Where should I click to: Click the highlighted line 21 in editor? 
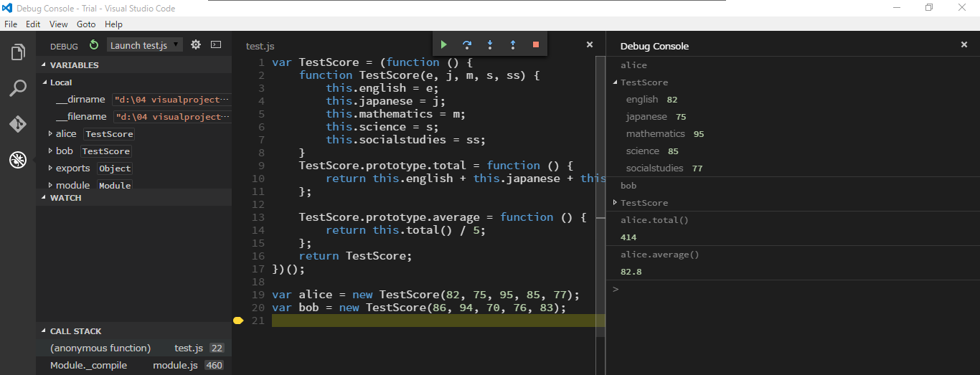click(438, 321)
